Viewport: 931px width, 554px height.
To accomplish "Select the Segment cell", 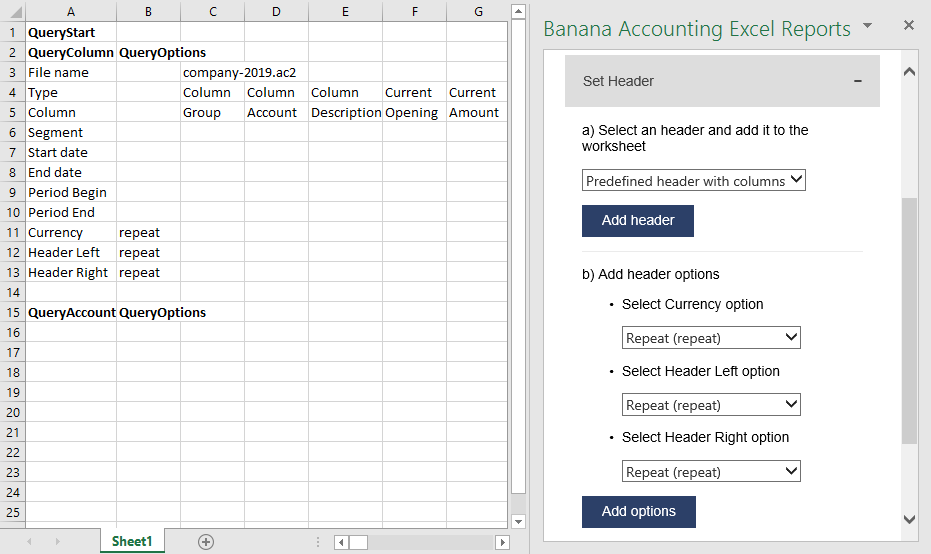I will tap(71, 132).
